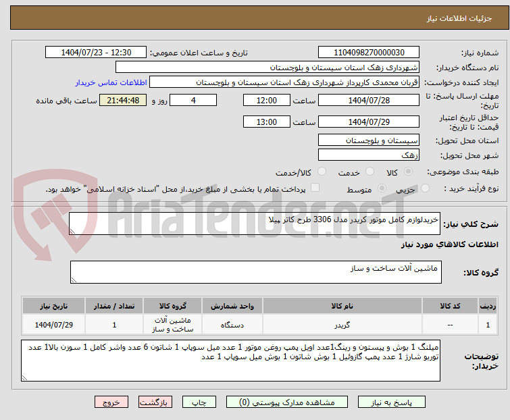Click the اطلاعات کالاهای مورد نیاز heading
This screenshot has height=420, width=510.
449,244
